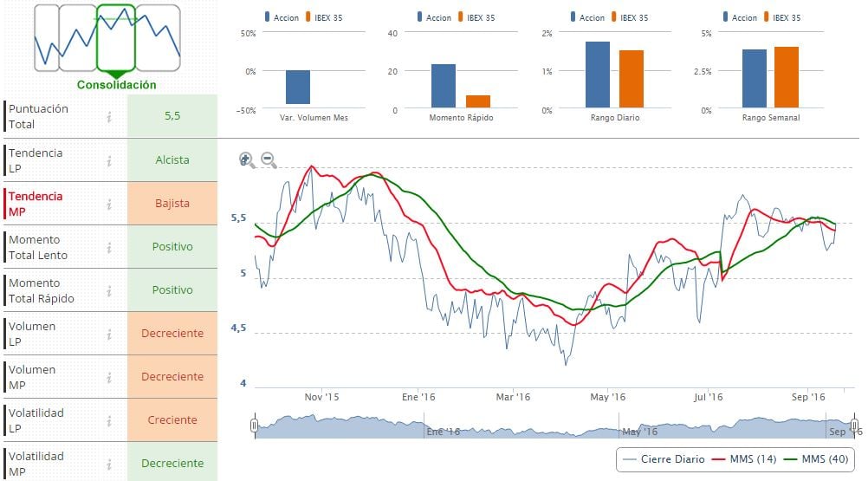Screen dimensions: 868x481
Task: Click the left handle of range navigator
Action: [254, 426]
